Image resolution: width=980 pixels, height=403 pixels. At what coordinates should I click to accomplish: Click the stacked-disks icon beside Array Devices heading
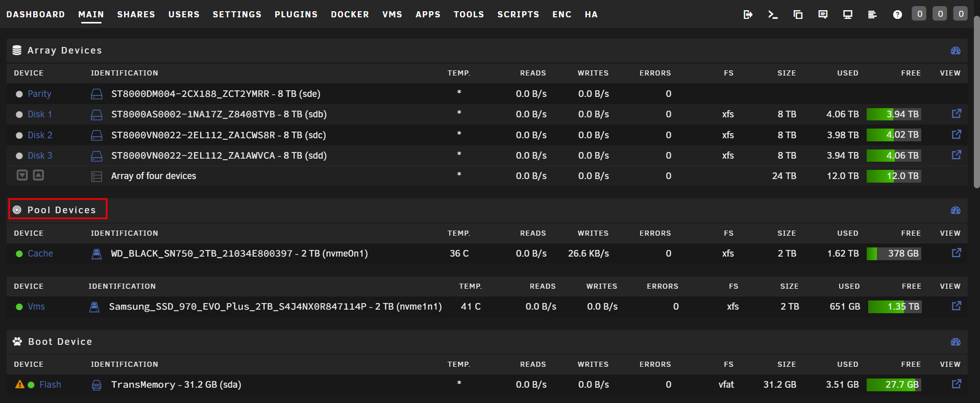[17, 50]
